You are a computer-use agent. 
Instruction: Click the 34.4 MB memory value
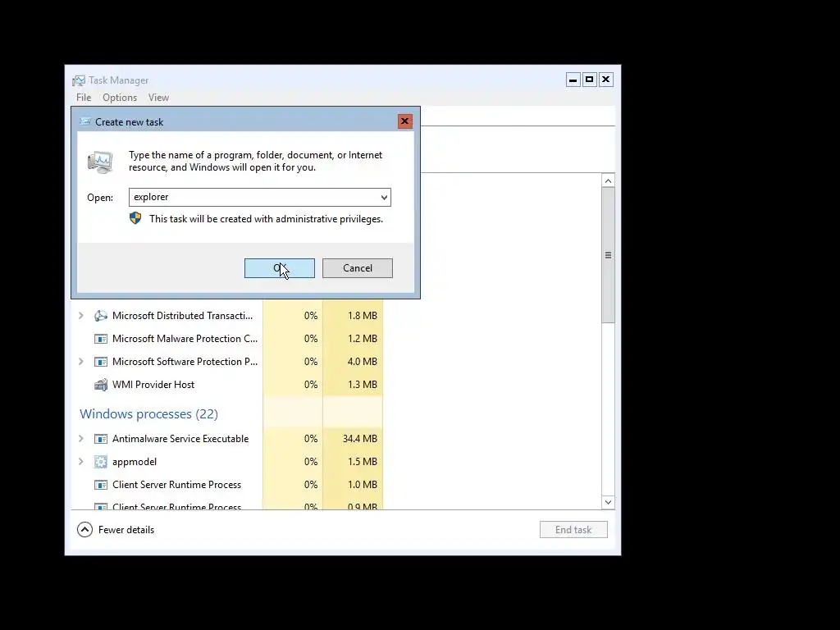pos(360,439)
